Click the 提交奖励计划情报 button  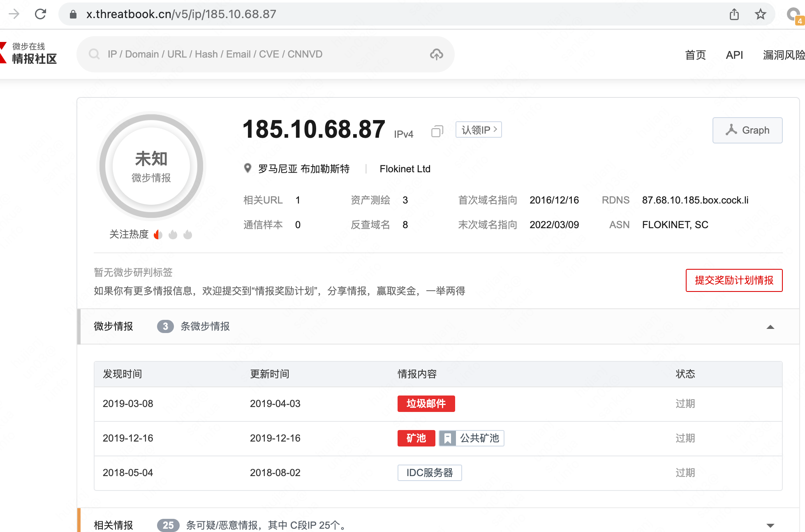point(734,280)
